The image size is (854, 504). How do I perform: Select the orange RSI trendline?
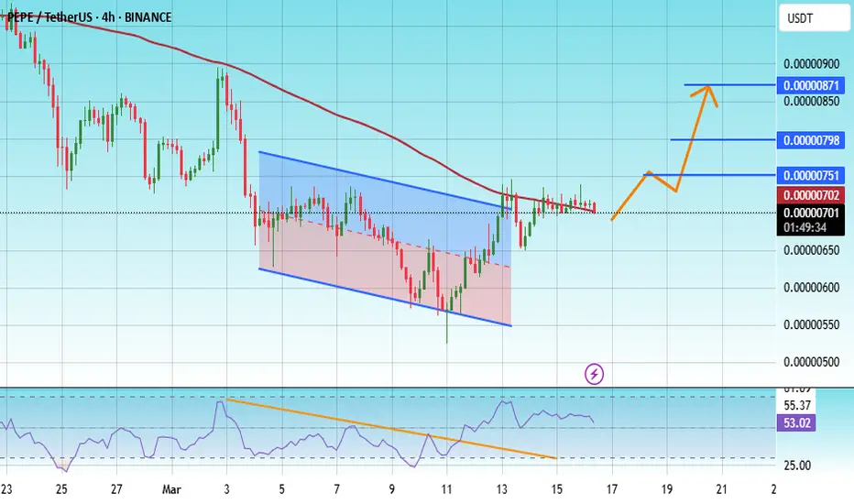391,429
